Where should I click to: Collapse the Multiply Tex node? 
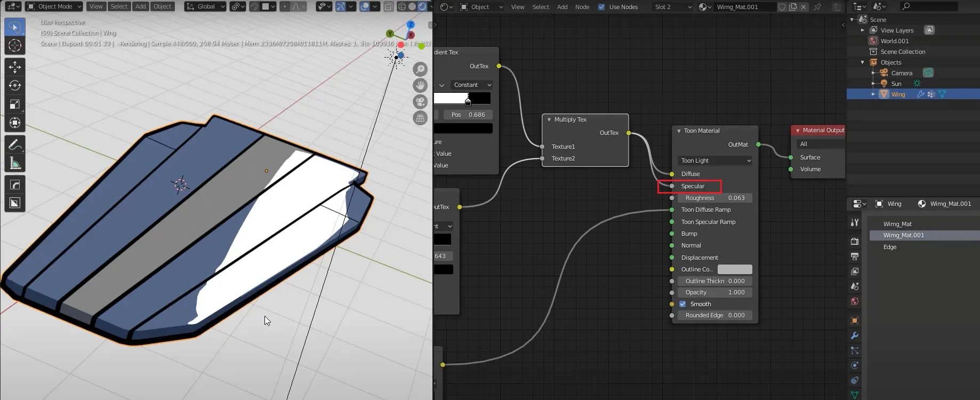(x=549, y=119)
